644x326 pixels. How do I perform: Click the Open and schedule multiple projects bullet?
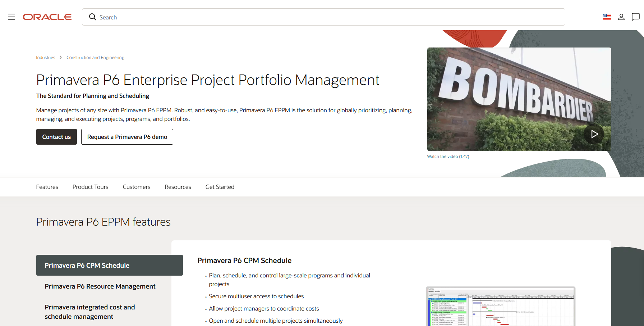(x=276, y=321)
